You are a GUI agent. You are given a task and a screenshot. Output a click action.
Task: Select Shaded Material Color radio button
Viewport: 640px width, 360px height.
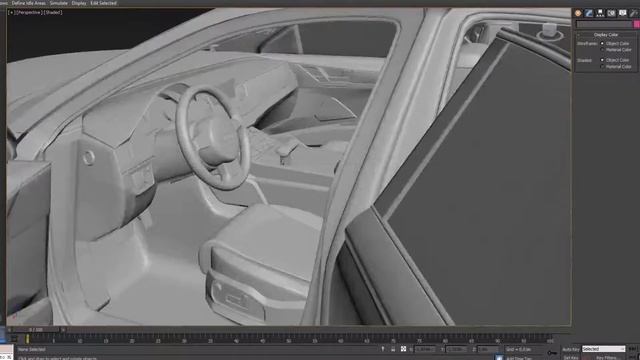tap(602, 66)
